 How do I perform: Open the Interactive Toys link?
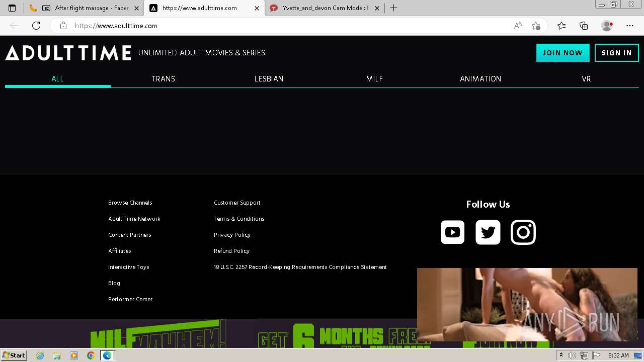(129, 267)
